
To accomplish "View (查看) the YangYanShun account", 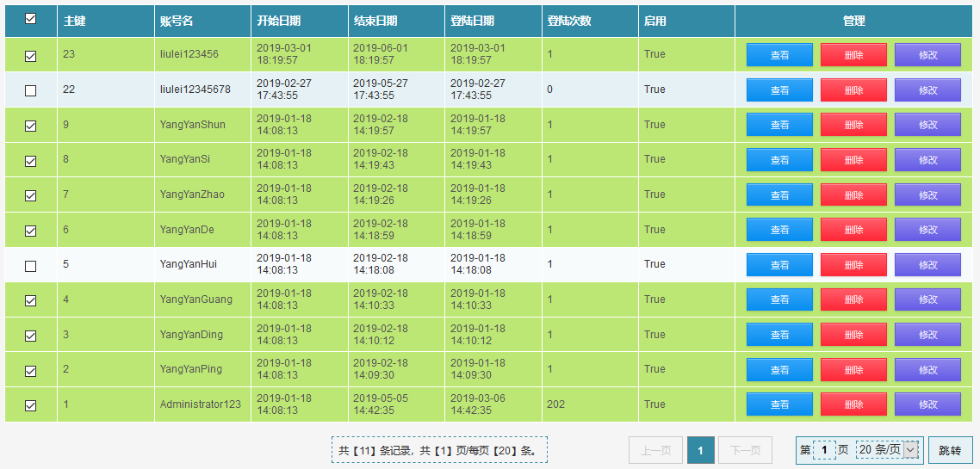I will 779,125.
